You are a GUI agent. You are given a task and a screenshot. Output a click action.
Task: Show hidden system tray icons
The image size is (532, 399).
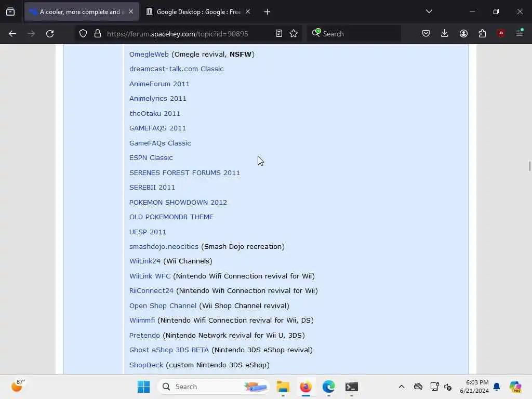[402, 387]
